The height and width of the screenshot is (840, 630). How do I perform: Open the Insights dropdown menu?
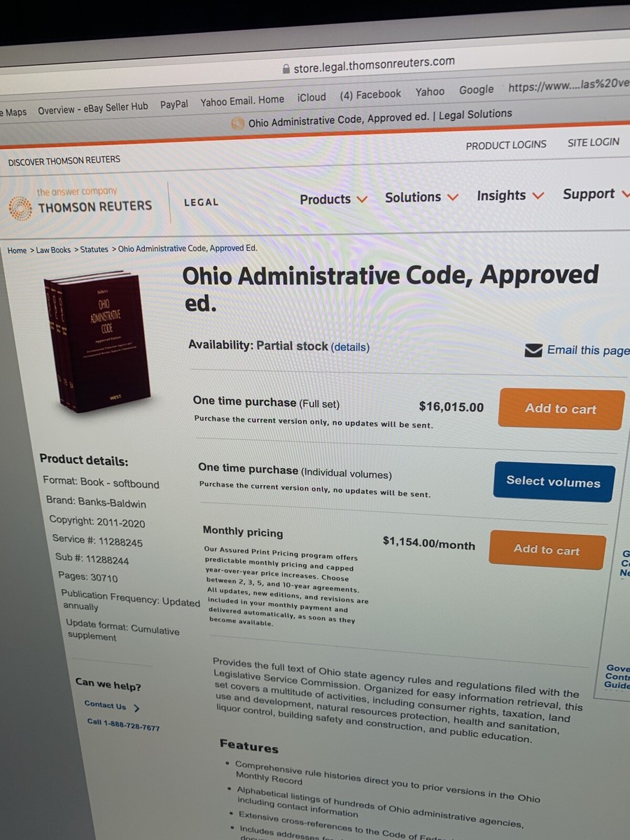pyautogui.click(x=510, y=196)
